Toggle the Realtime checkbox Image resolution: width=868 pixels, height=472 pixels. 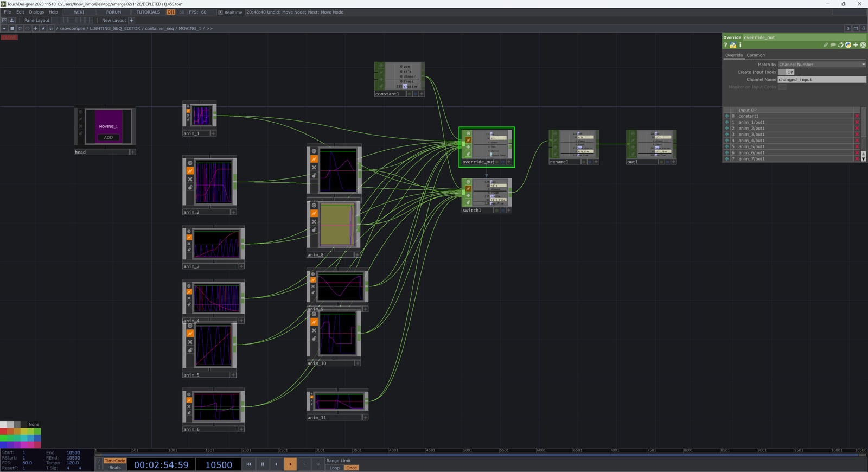coord(220,12)
